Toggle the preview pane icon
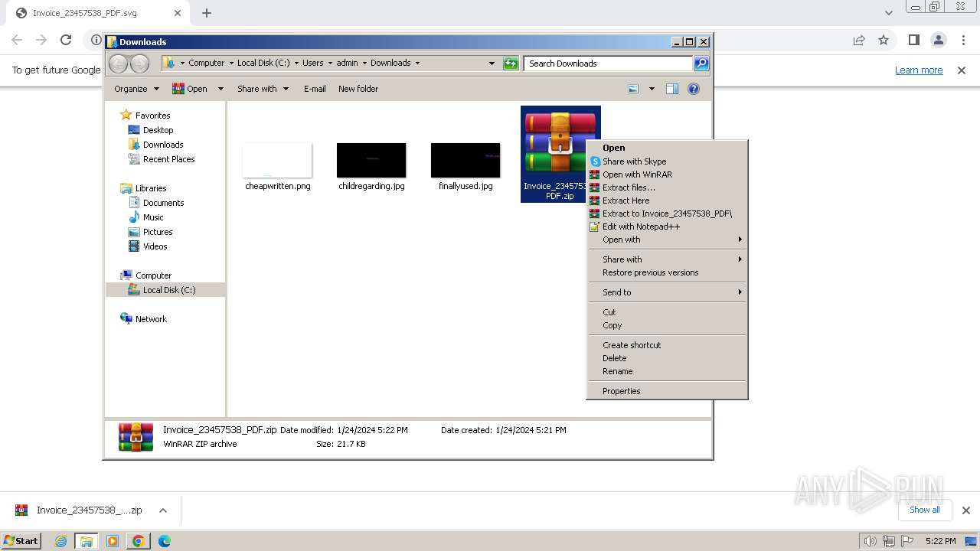This screenshot has height=551, width=980. [672, 89]
